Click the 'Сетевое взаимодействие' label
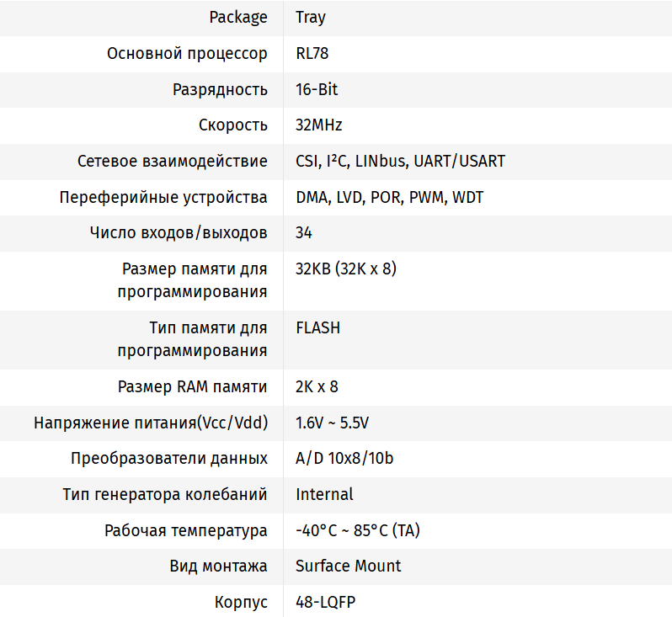672x617 pixels. tap(173, 161)
